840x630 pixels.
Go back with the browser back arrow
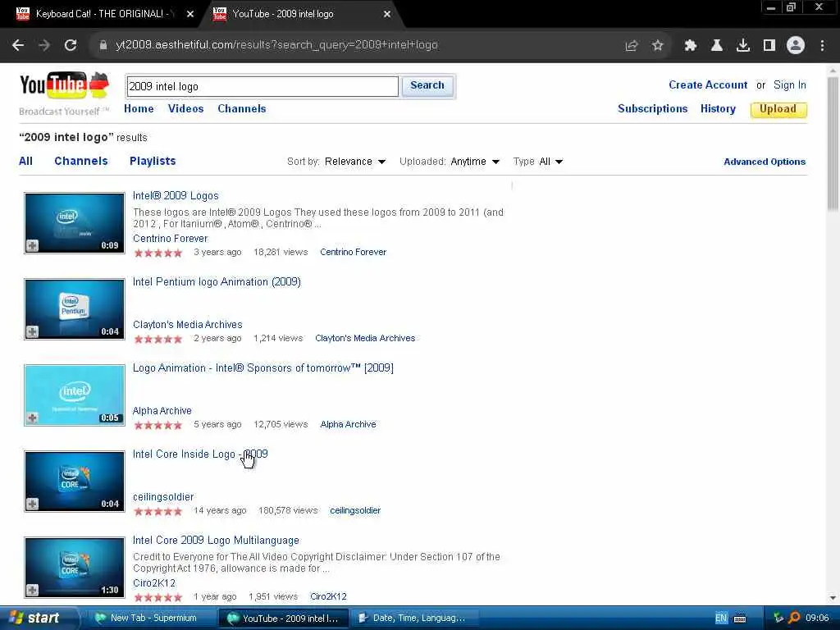click(18, 46)
